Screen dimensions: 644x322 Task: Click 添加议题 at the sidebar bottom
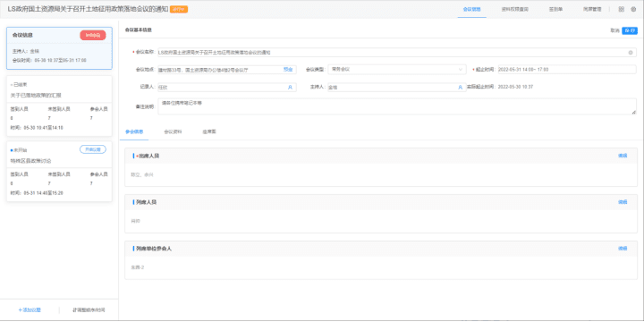(30, 310)
